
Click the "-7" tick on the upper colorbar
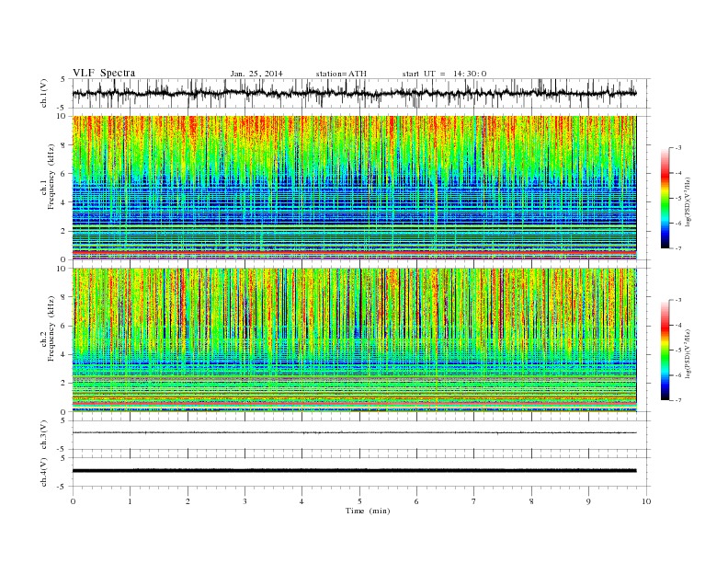(678, 248)
